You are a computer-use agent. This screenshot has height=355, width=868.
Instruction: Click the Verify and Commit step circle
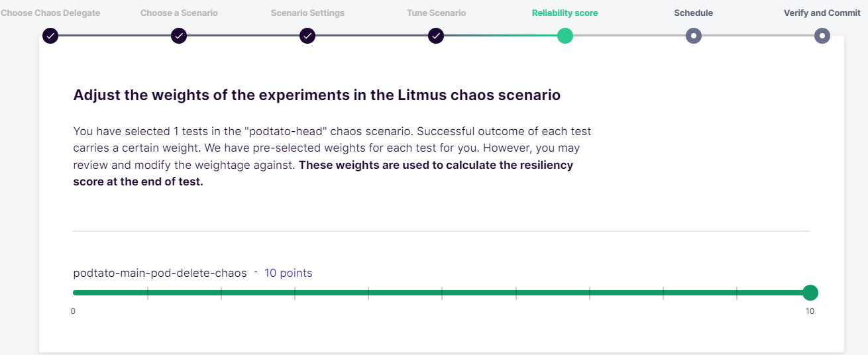[x=822, y=36]
